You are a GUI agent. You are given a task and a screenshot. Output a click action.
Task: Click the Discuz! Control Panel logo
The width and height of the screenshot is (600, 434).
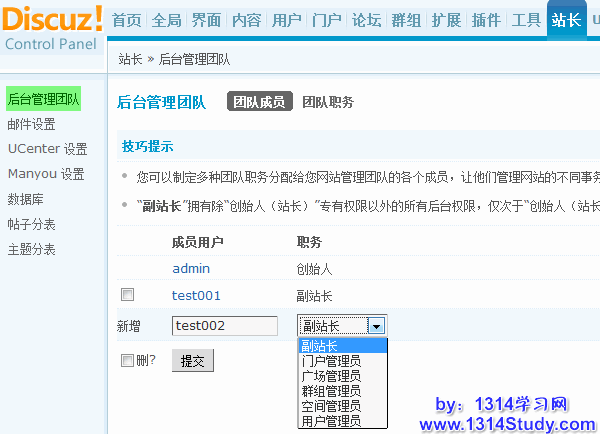(52, 27)
